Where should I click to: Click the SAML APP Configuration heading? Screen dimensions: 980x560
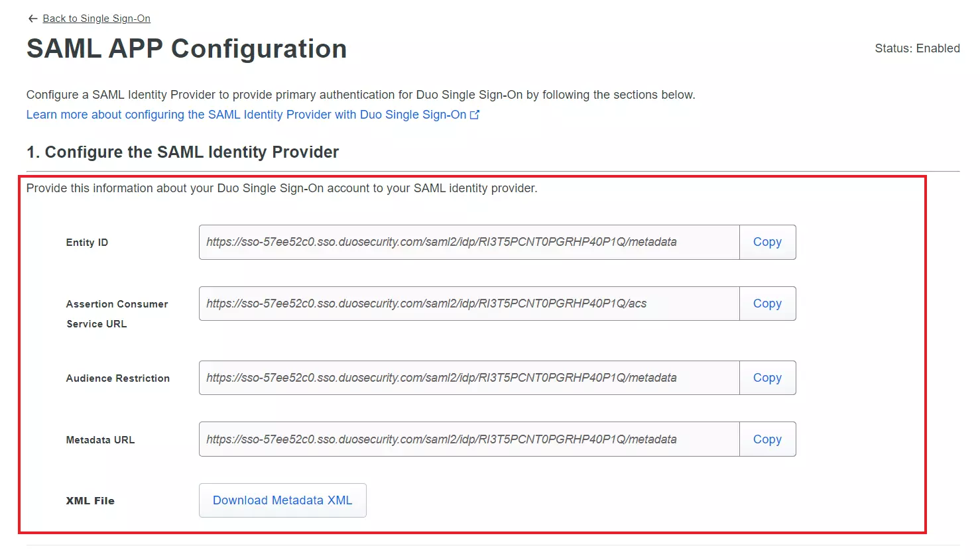[186, 49]
